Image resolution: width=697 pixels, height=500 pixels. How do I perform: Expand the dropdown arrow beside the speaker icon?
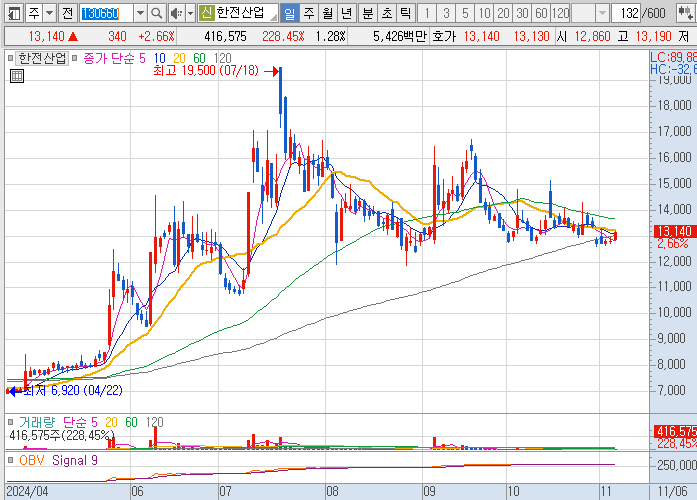point(191,13)
